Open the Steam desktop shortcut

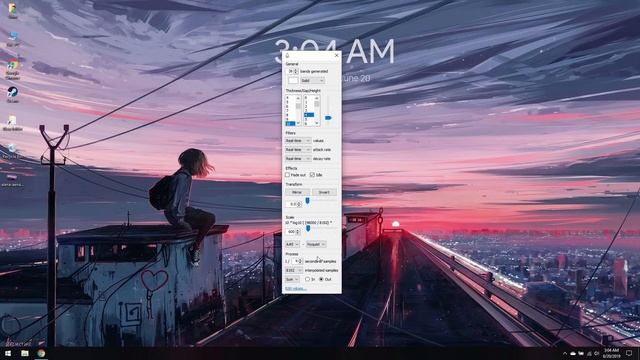coord(12,95)
